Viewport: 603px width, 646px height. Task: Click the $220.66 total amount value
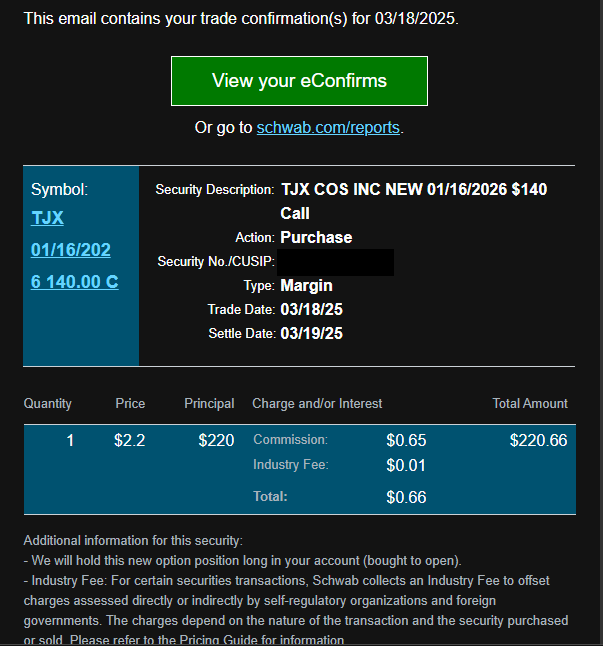click(538, 440)
